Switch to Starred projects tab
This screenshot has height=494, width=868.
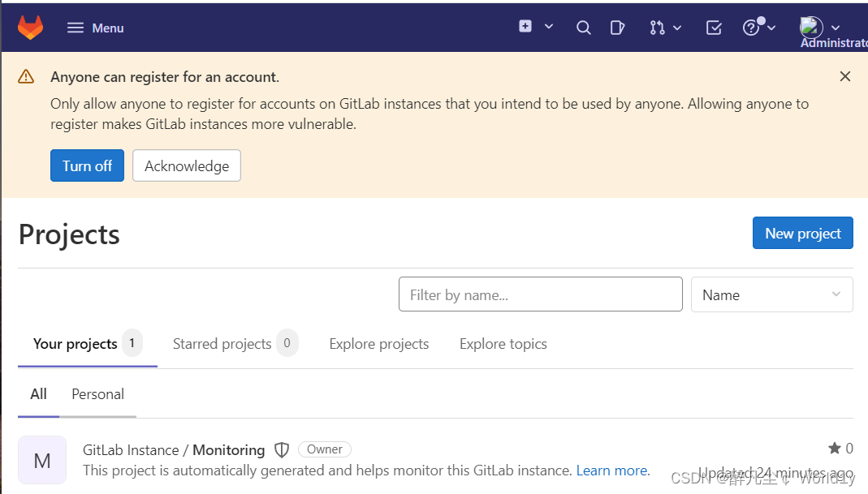[222, 344]
